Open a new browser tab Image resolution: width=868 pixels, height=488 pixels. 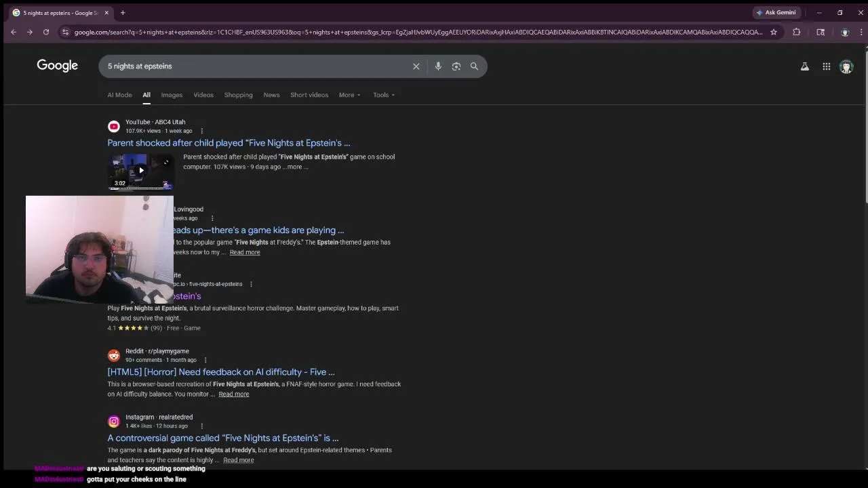pos(123,12)
